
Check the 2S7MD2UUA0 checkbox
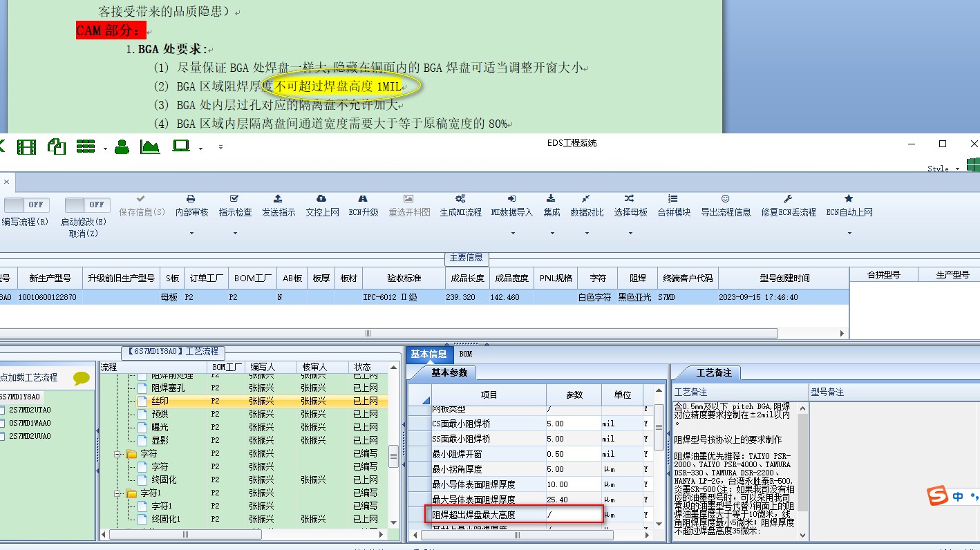(x=3, y=436)
